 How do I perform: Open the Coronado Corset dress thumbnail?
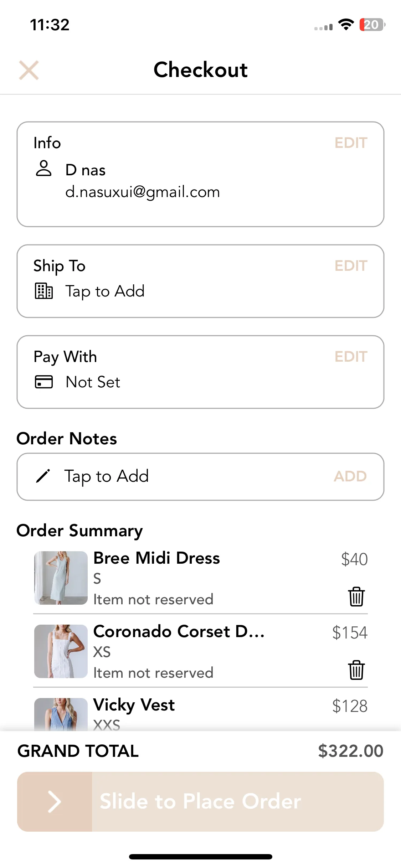click(61, 651)
